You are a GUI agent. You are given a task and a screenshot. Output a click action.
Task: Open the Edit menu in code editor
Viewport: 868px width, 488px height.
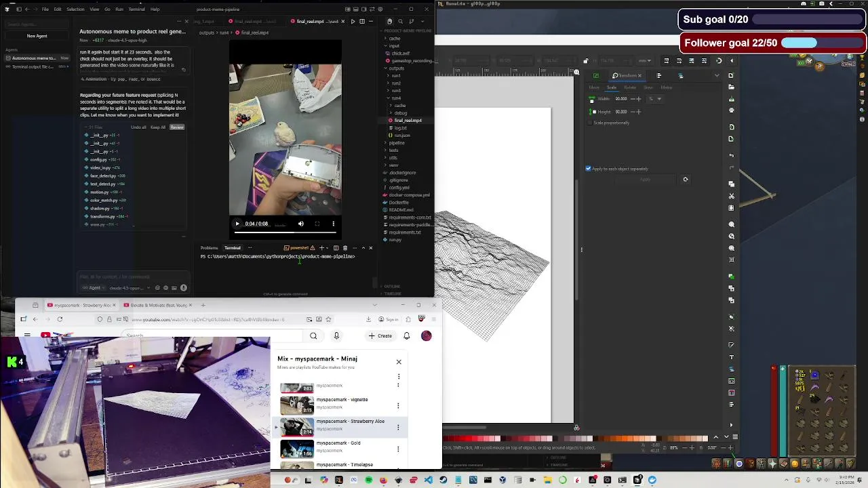pyautogui.click(x=58, y=9)
